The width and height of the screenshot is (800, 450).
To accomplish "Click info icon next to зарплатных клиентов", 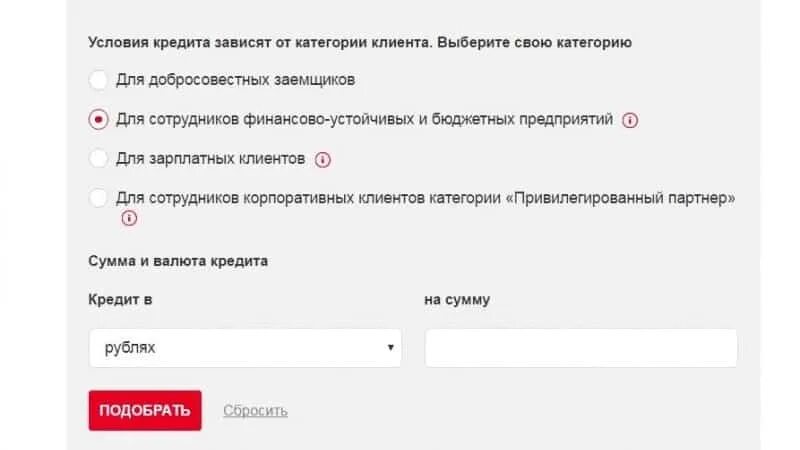I will pos(323,159).
